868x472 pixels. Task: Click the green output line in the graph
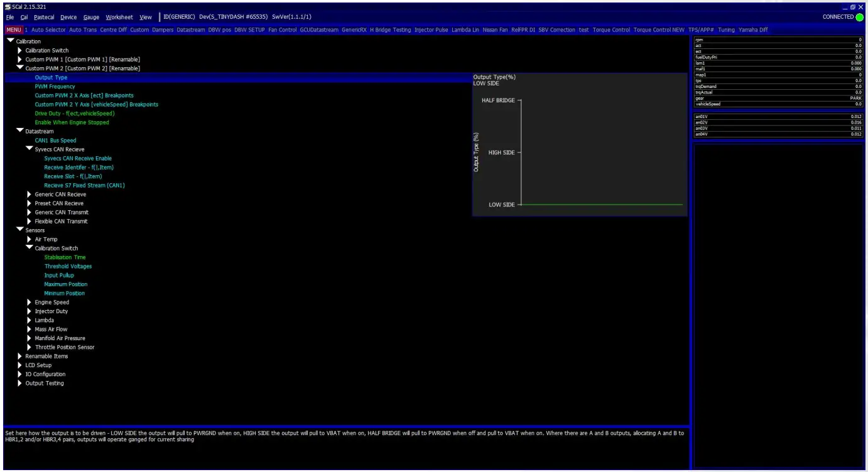602,205
